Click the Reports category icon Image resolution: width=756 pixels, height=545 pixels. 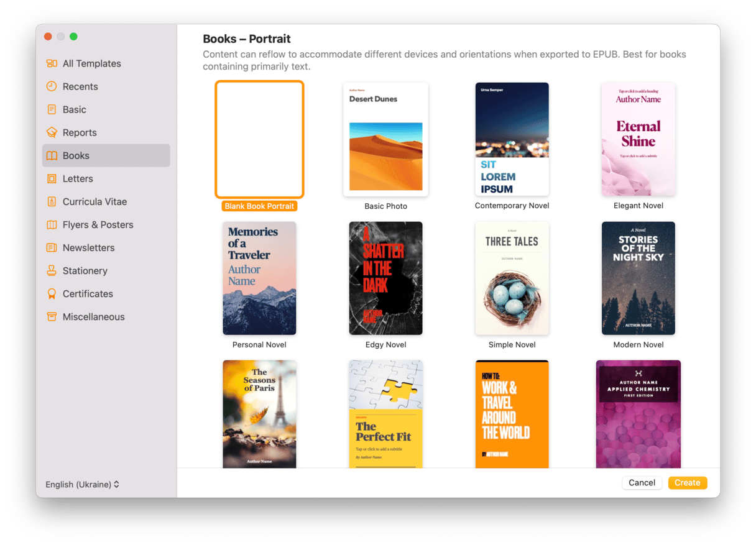[x=52, y=132]
